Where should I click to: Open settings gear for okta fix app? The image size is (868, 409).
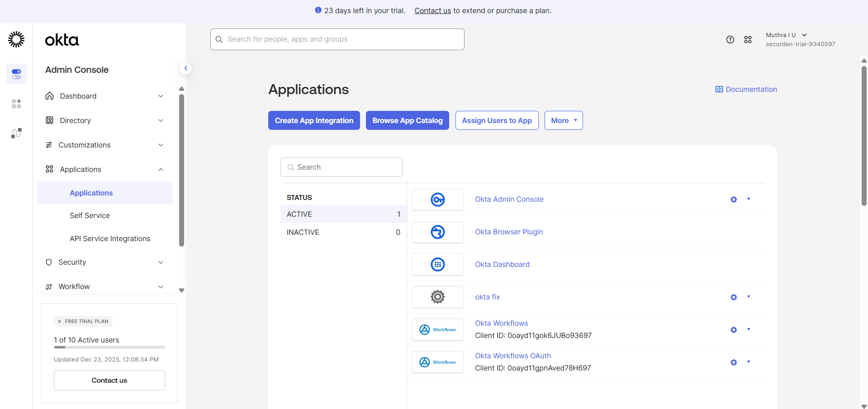(733, 297)
